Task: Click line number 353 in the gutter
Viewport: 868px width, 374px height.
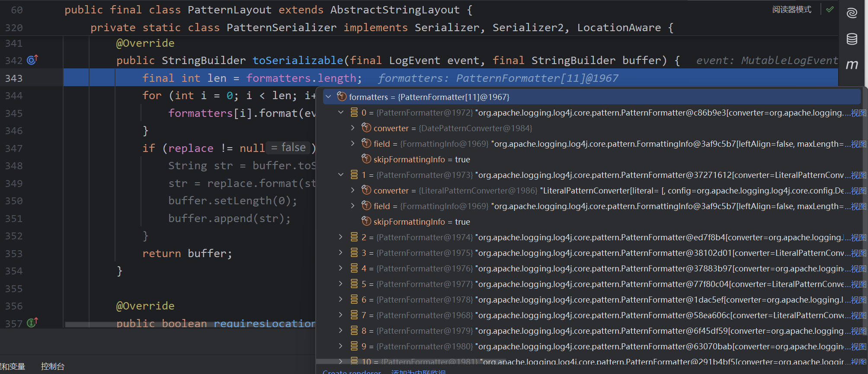Action: pos(14,254)
